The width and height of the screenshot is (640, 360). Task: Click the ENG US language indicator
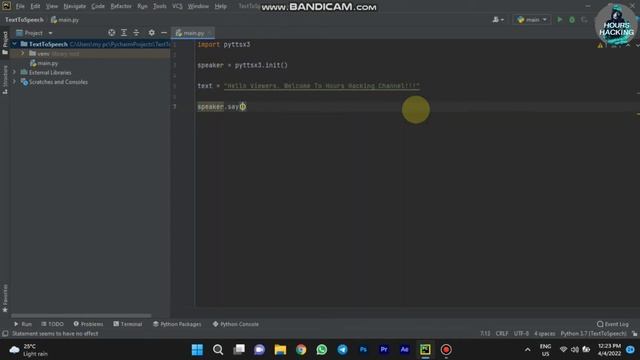[545, 350]
